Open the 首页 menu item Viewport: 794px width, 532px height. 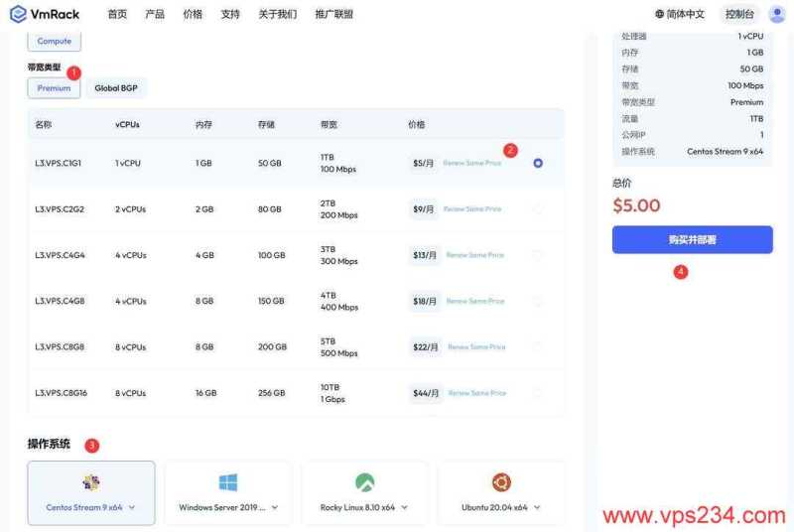coord(117,14)
